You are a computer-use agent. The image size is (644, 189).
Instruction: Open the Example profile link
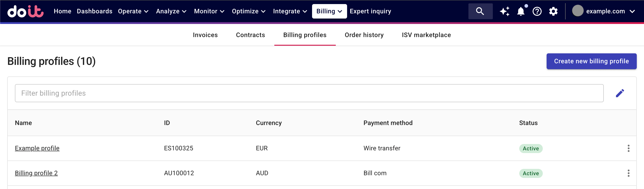click(x=37, y=148)
